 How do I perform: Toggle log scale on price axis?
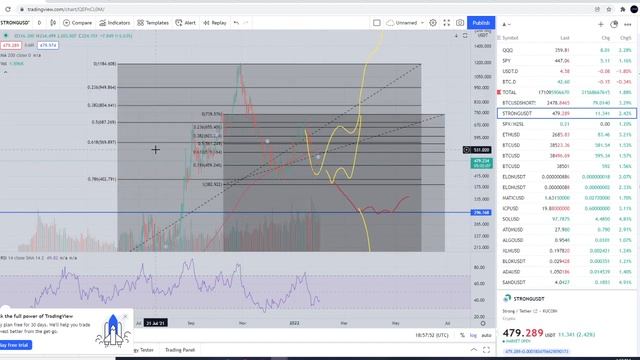point(473,335)
